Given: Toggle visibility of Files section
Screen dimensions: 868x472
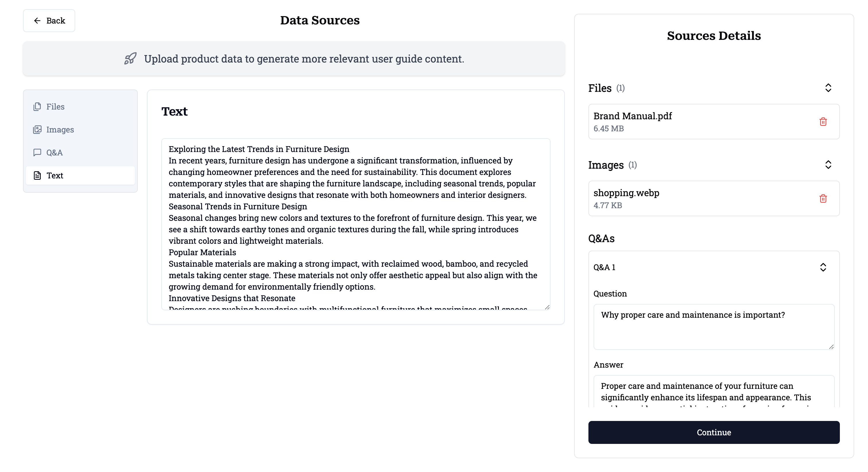Looking at the screenshot, I should coord(829,88).
